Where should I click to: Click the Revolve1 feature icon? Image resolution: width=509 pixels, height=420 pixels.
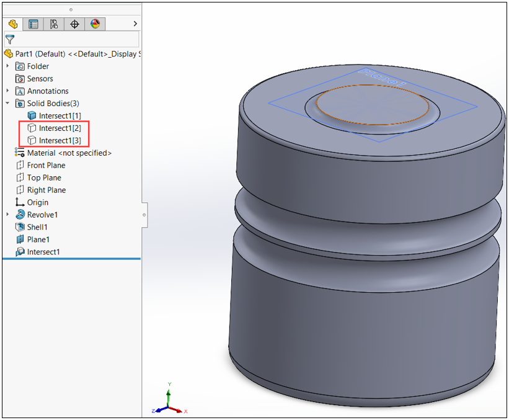tap(20, 214)
